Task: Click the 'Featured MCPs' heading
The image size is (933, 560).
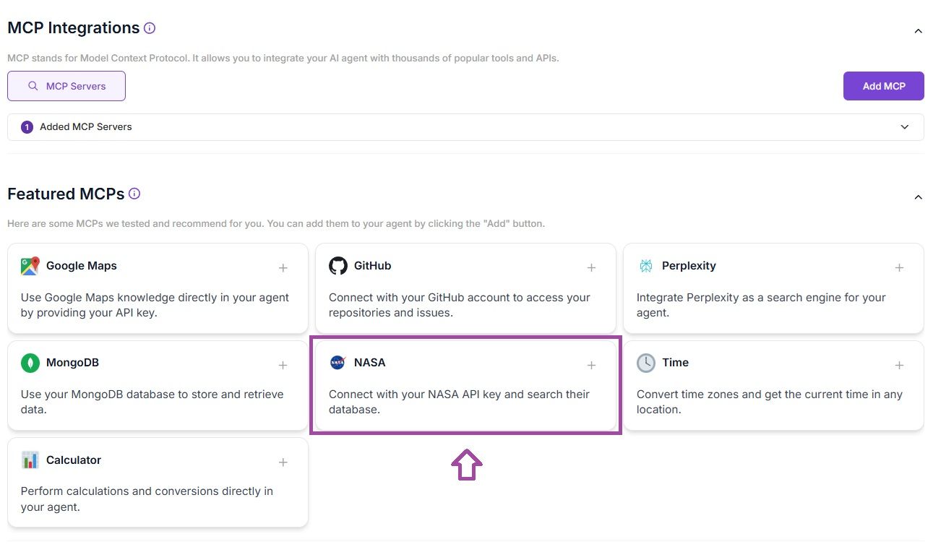Action: coord(66,194)
